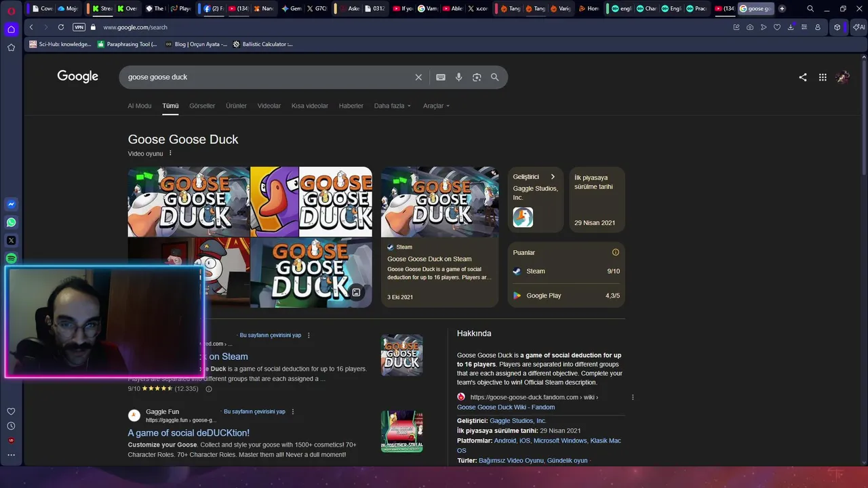The width and height of the screenshot is (868, 488).
Task: Click the Gaggle Studios developer logo thumbnail
Action: 523,218
